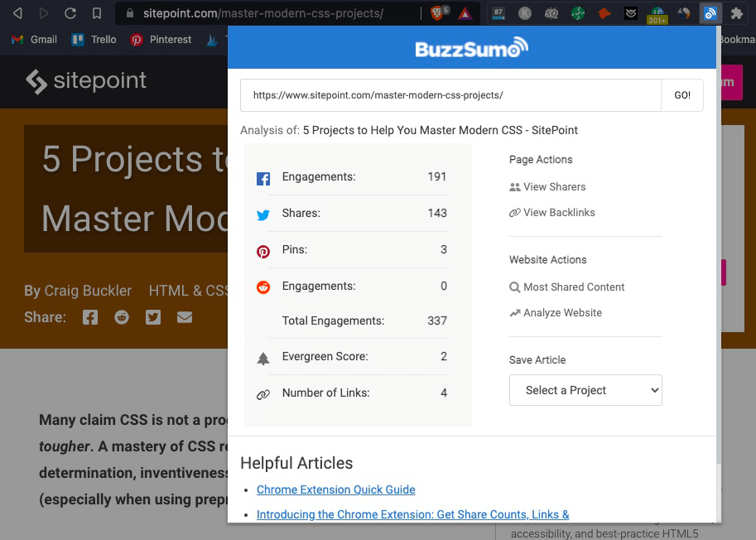Open the Chrome Extension Quick Guide link

pyautogui.click(x=336, y=489)
